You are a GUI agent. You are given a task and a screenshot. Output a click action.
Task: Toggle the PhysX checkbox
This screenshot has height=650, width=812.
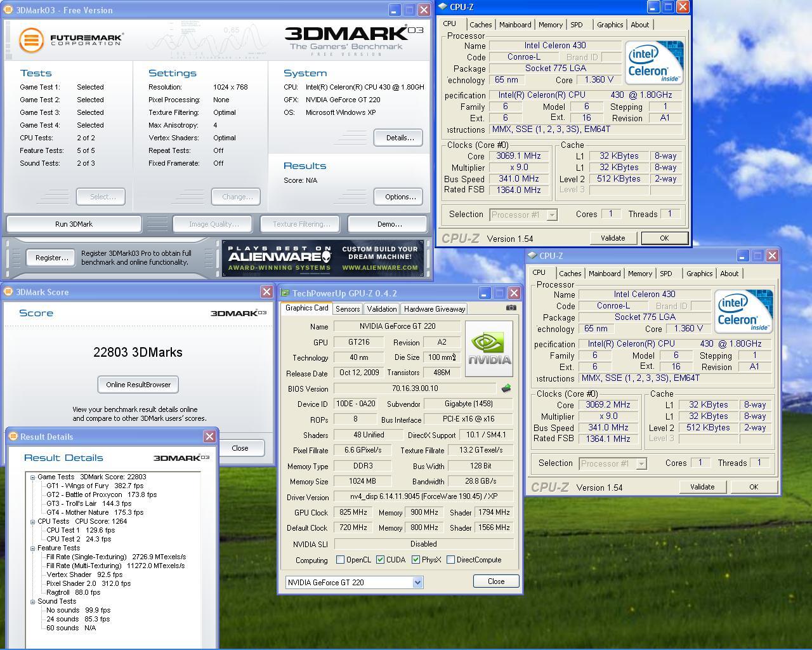tap(416, 560)
